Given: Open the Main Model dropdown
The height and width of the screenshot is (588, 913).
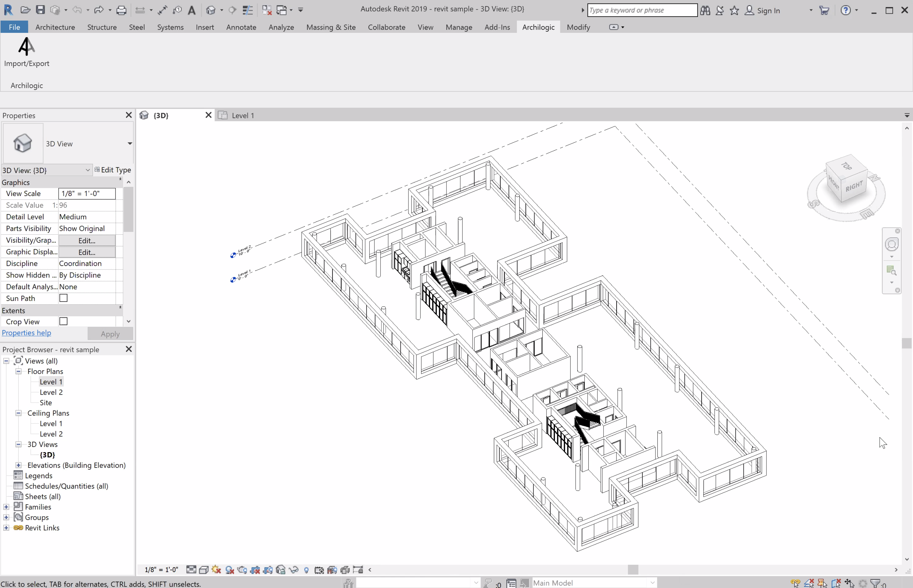Looking at the screenshot, I should point(652,582).
